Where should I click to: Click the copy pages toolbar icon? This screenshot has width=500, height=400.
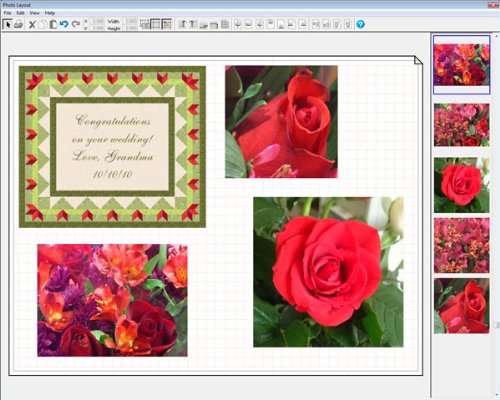pos(42,24)
